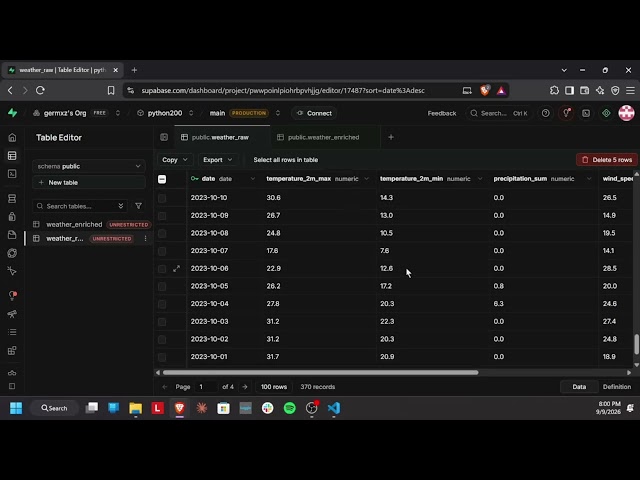Check row 2023-10-05 checkbox
The image size is (640, 480).
(x=162, y=286)
